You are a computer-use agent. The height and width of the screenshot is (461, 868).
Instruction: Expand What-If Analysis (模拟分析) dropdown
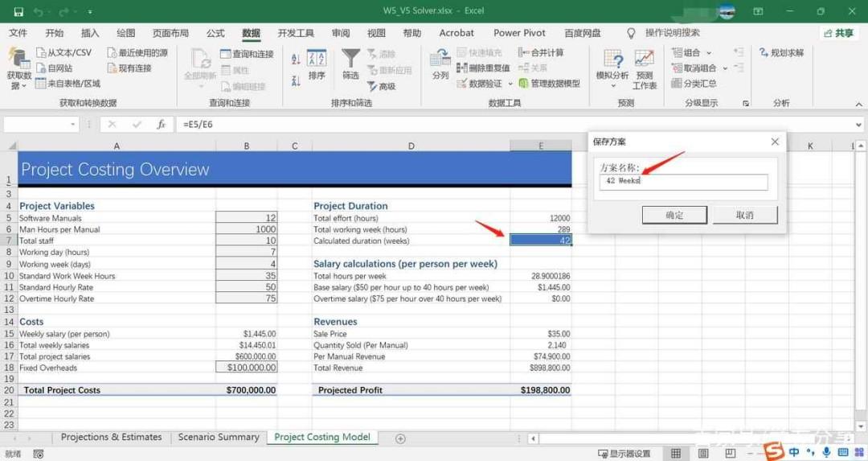point(612,86)
